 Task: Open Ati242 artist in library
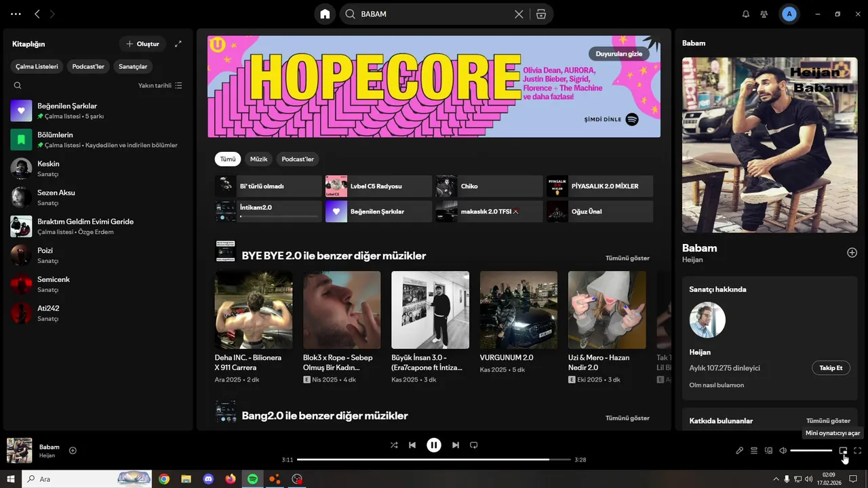98,313
